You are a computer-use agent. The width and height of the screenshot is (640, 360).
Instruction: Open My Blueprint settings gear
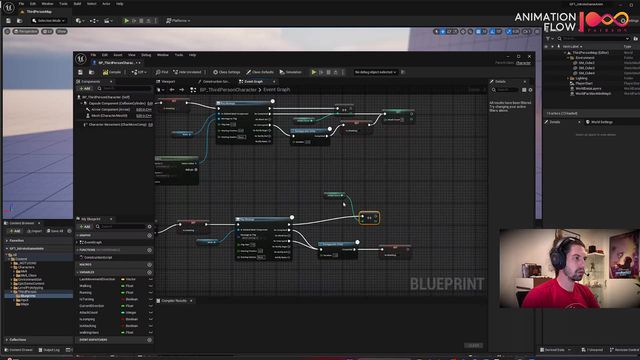coord(149,227)
